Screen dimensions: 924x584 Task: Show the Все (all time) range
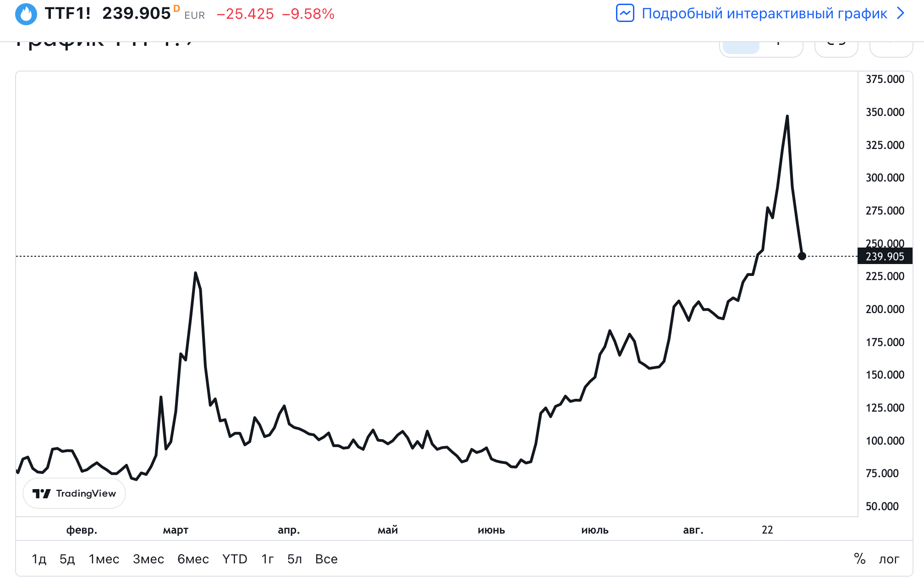point(326,559)
